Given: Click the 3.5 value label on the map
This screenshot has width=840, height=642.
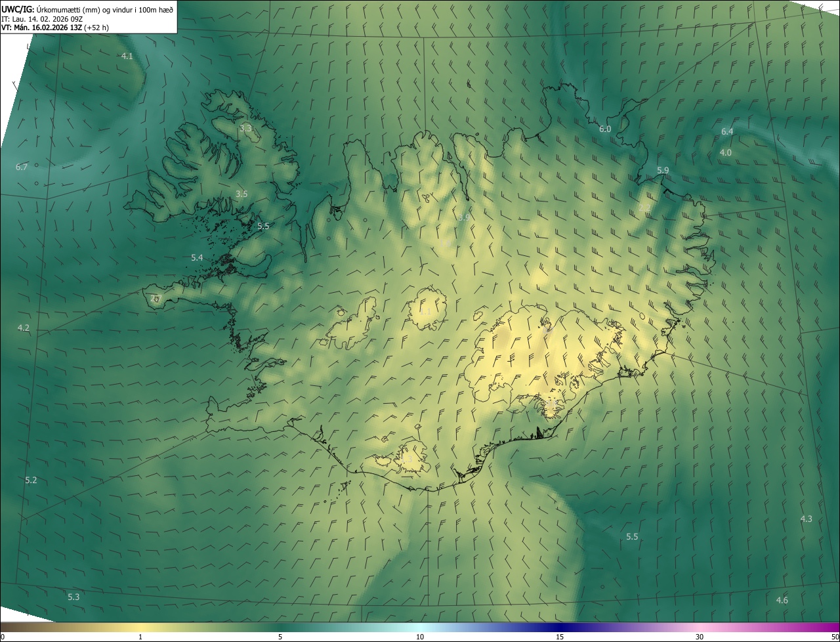Looking at the screenshot, I should point(241,194).
